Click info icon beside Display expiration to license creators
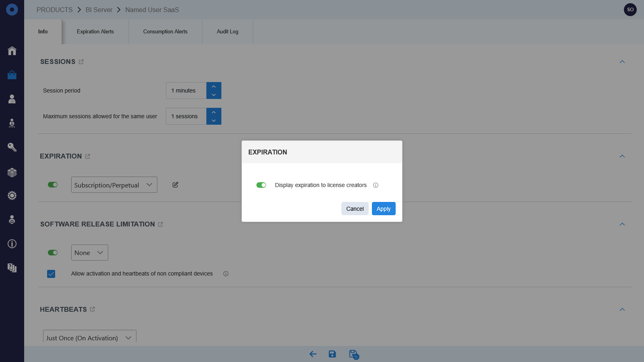644x362 pixels. pyautogui.click(x=376, y=185)
